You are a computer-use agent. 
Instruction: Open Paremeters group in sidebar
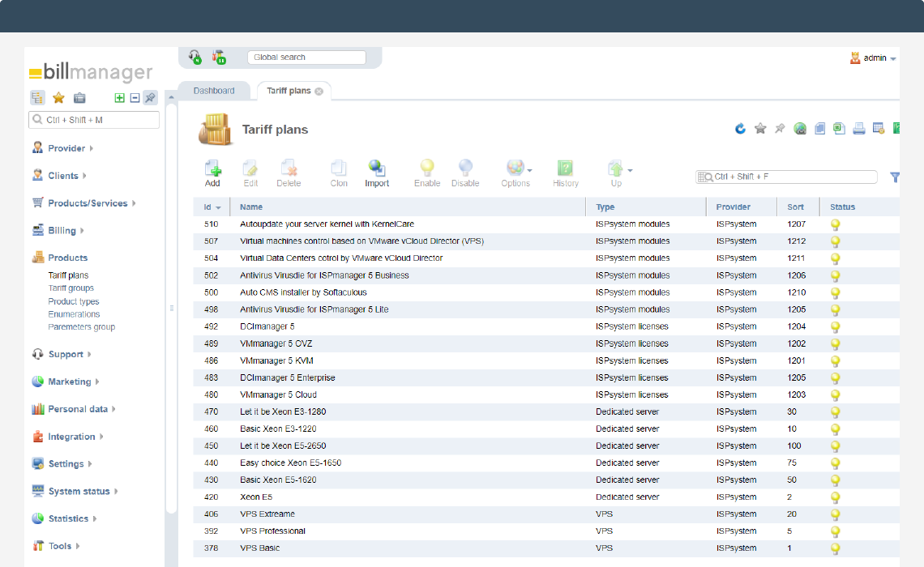tap(81, 326)
